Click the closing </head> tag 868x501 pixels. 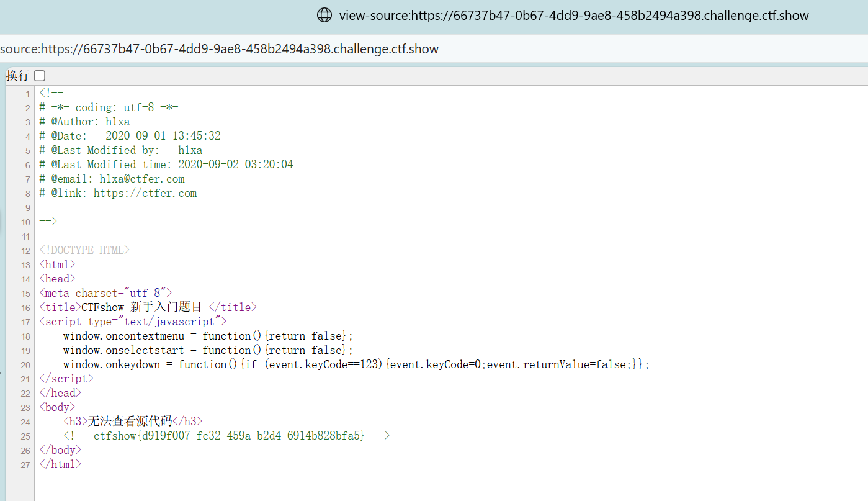(x=60, y=393)
